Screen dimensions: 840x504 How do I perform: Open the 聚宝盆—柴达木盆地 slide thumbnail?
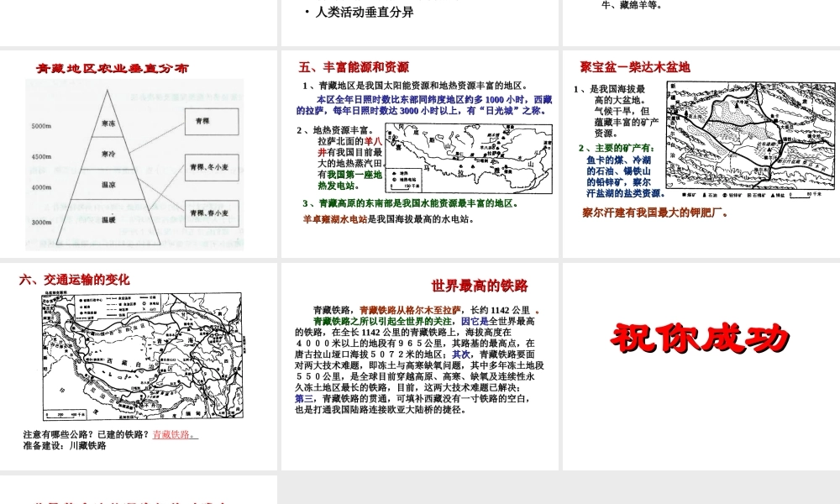701,154
